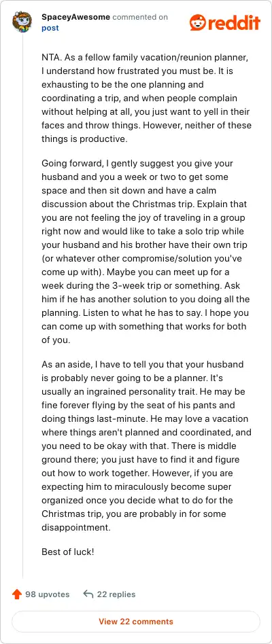
Task: Click the paragraph beginning "As an aside"
Action: [147, 446]
